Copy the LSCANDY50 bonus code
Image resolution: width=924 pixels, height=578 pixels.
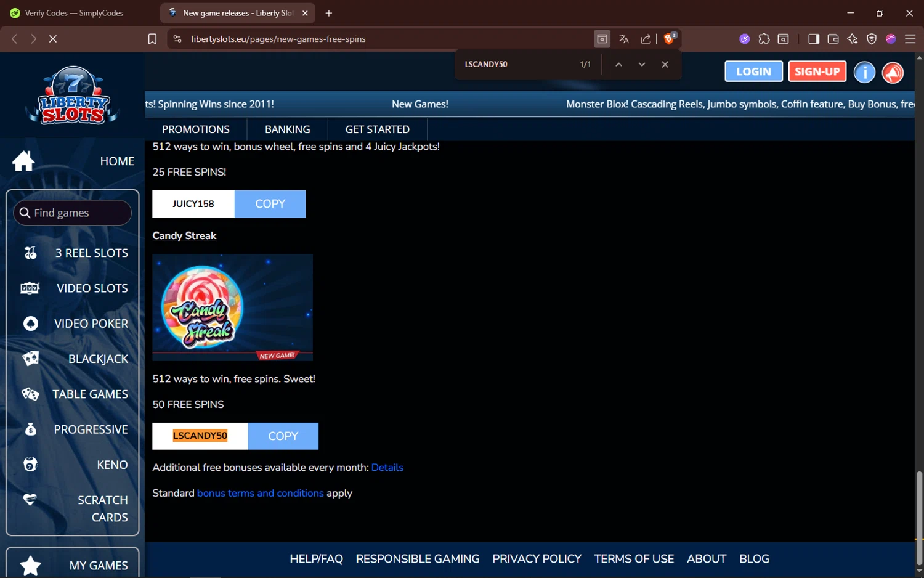(283, 436)
